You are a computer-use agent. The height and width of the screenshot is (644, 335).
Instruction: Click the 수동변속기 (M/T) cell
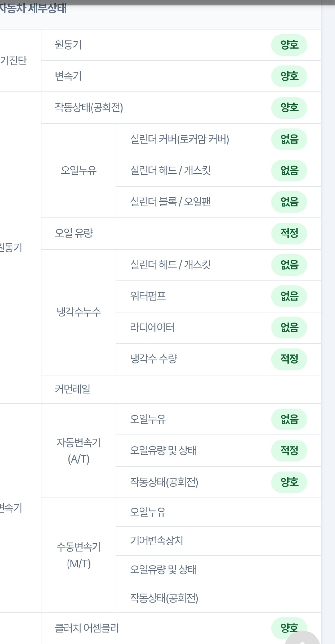click(79, 555)
